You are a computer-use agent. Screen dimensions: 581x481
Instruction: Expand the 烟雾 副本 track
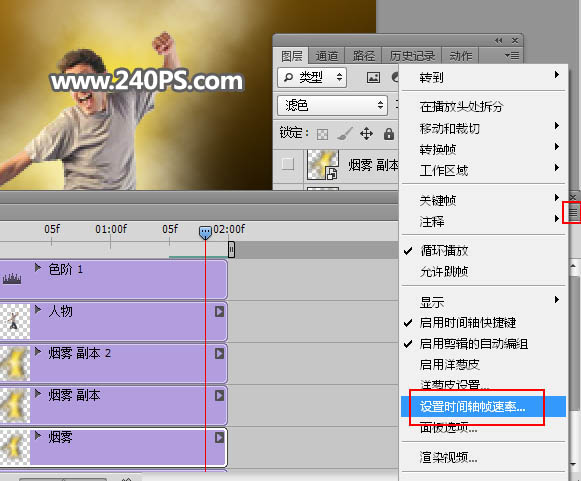pyautogui.click(x=37, y=393)
